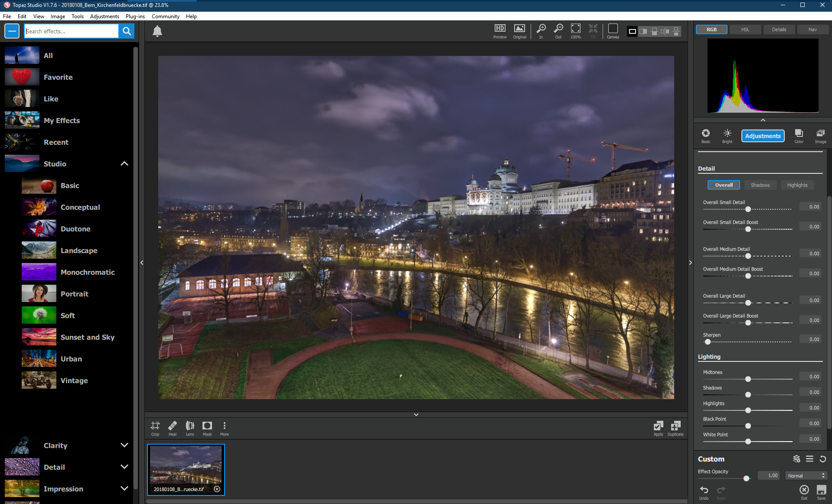Zoom In on the canvas
This screenshot has width=832, height=504.
click(x=541, y=31)
